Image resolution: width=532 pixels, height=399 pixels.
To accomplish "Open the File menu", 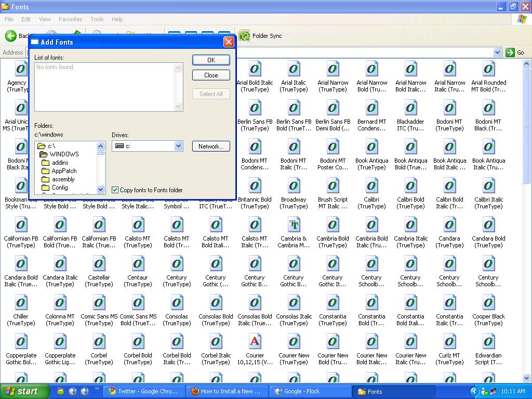I will 9,19.
